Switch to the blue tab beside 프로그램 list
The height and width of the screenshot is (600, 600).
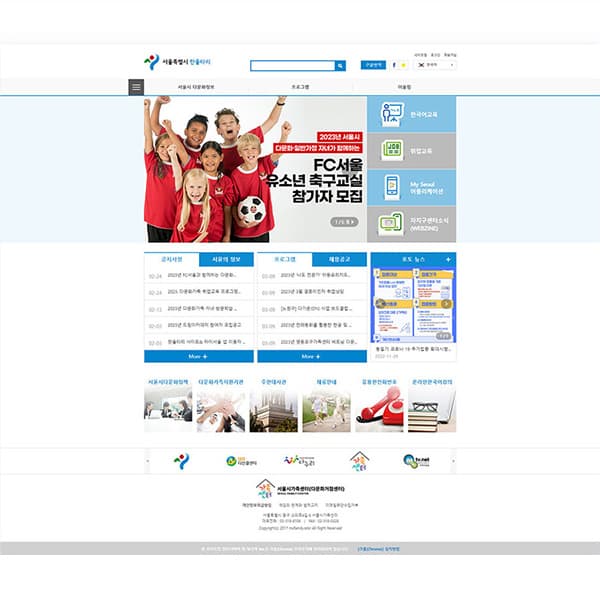click(339, 259)
